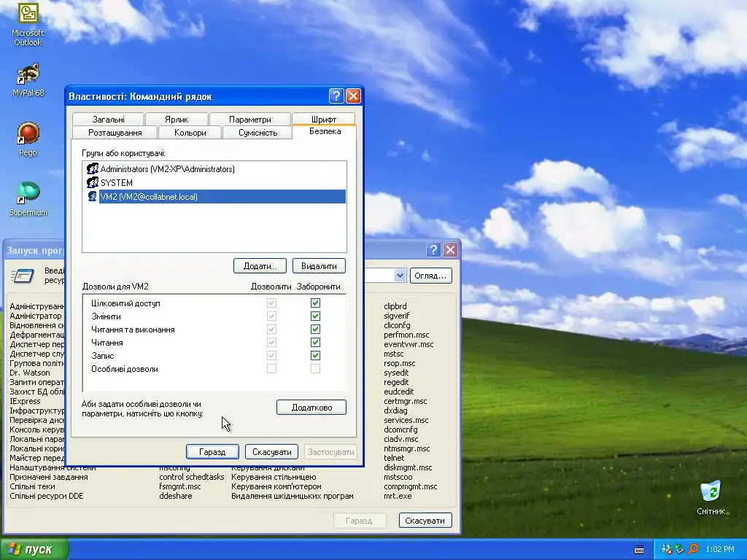Viewport: 747px width, 560px height.
Task: Click the Спільні ресурси DDE entry
Action: [46, 496]
